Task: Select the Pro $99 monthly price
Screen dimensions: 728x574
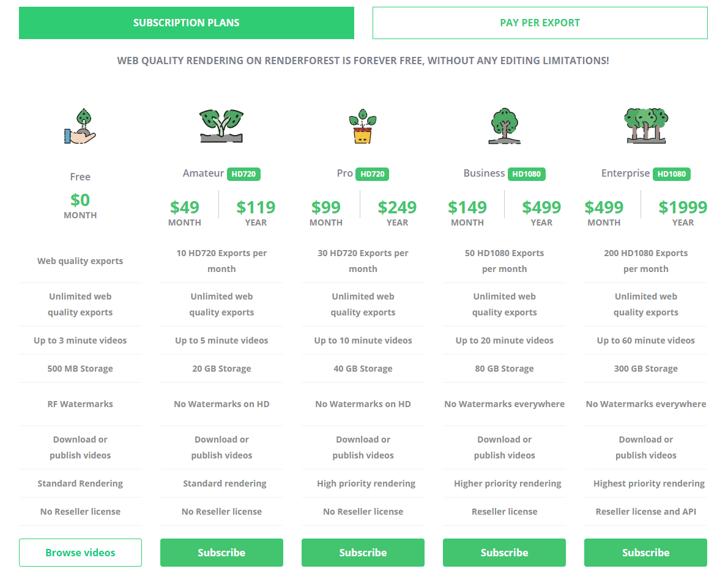Action: [326, 213]
